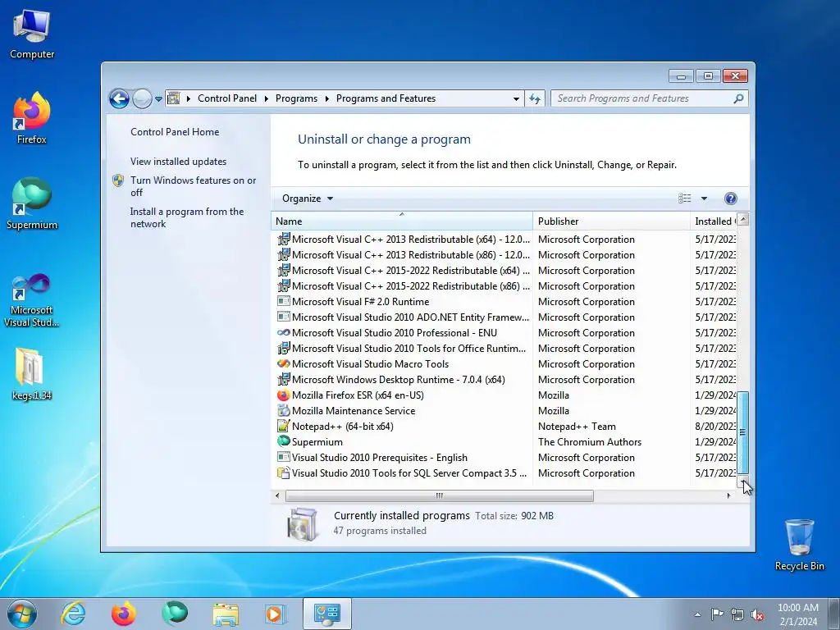The width and height of the screenshot is (840, 630).
Task: Click the vertical scrollbar thumb
Action: (743, 431)
